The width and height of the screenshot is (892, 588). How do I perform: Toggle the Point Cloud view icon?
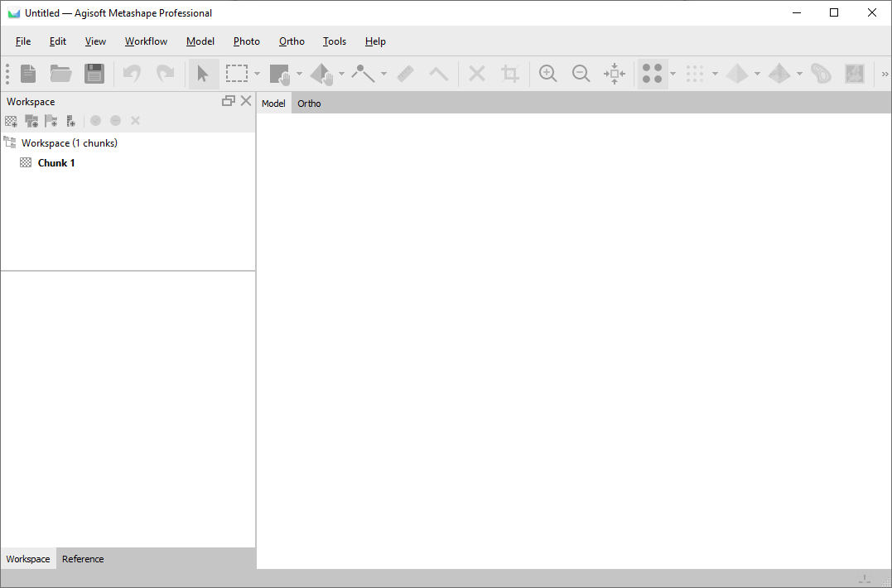coord(652,74)
